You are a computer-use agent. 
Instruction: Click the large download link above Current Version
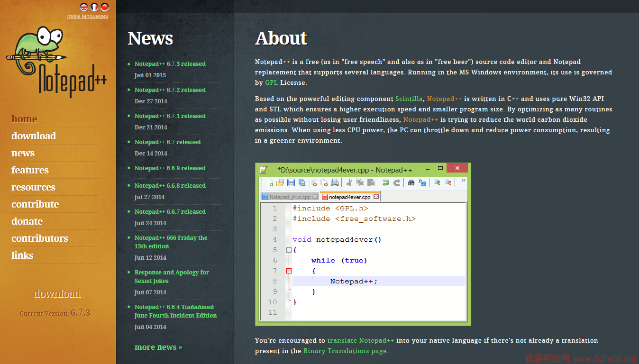[x=57, y=293]
